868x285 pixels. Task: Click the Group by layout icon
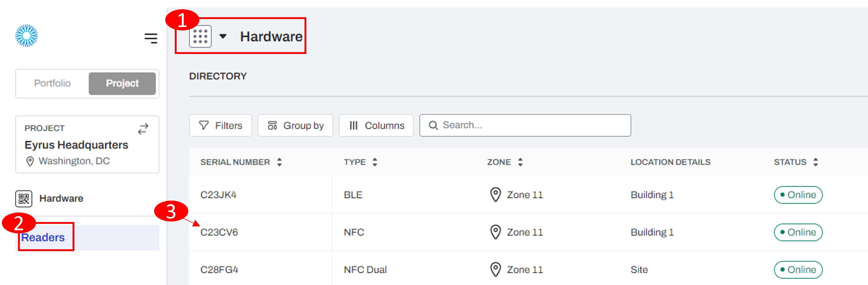272,125
